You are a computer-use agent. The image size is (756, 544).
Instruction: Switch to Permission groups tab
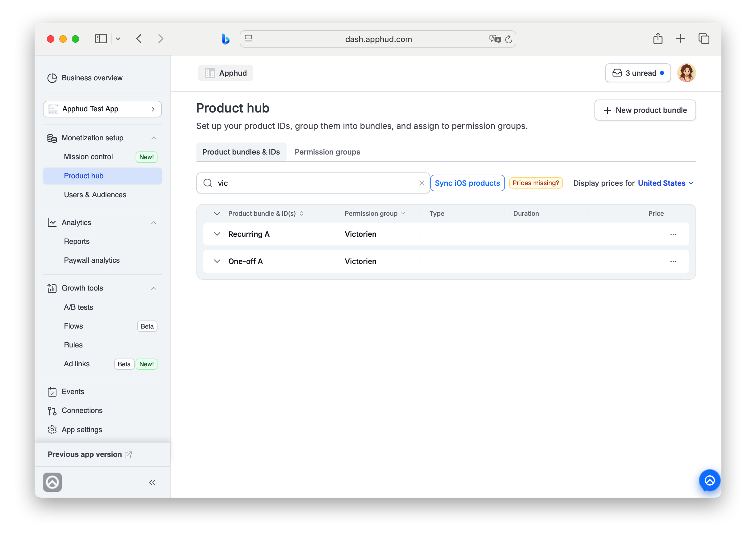tap(327, 152)
